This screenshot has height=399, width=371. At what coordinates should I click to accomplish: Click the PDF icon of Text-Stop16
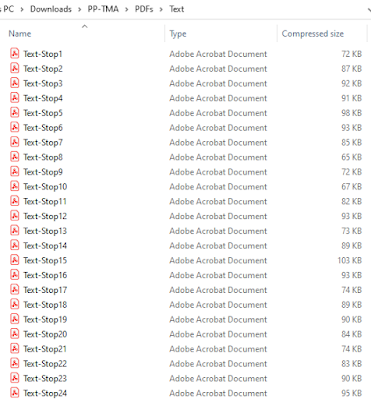(14, 274)
